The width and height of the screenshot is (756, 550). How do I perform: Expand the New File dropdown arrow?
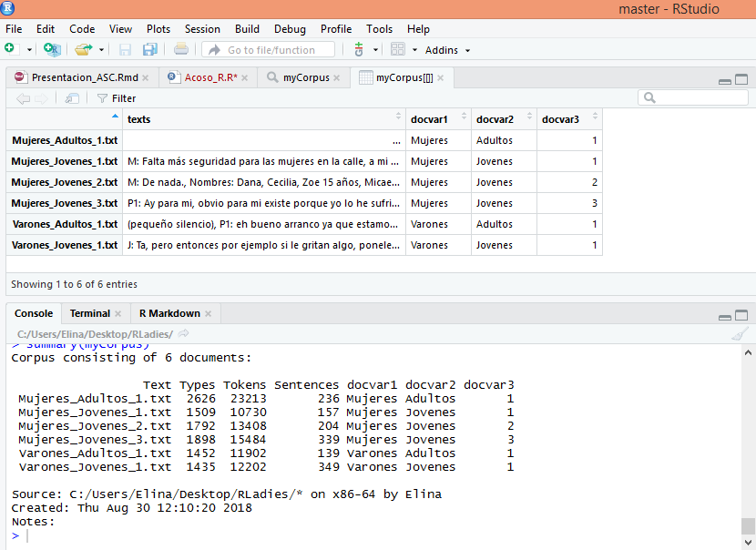pyautogui.click(x=29, y=50)
